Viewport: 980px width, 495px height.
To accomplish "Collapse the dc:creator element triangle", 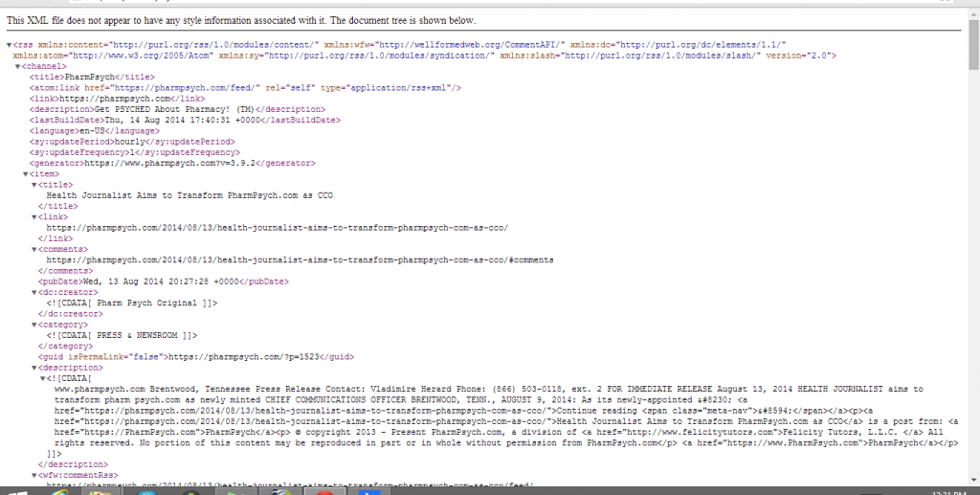I will click(x=34, y=293).
